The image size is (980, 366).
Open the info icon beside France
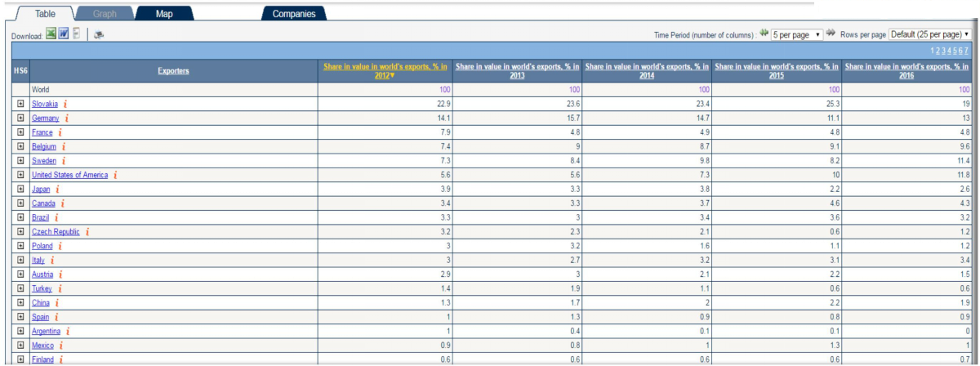tap(60, 132)
